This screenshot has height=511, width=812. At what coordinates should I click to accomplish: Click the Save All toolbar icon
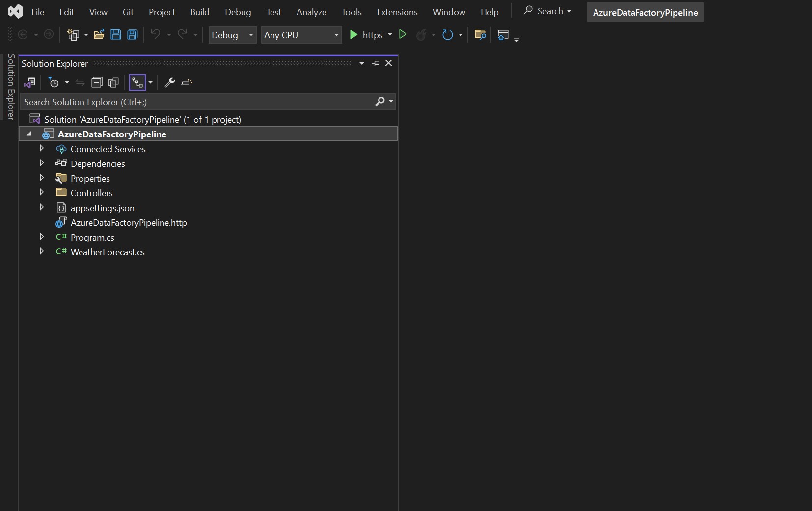(133, 35)
